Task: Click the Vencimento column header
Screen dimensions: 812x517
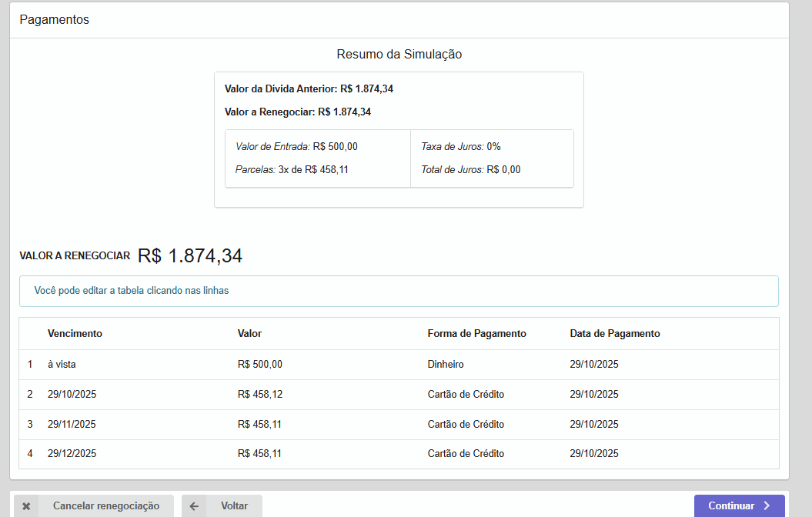Action: (x=75, y=334)
